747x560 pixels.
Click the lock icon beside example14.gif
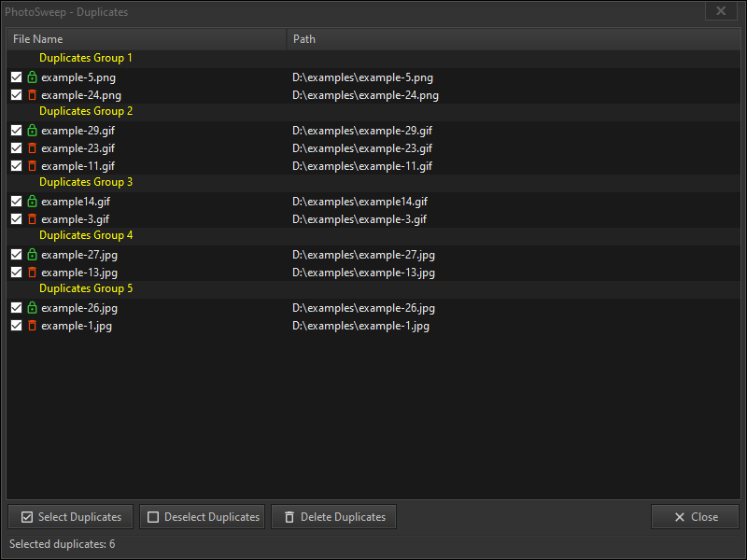tap(34, 202)
